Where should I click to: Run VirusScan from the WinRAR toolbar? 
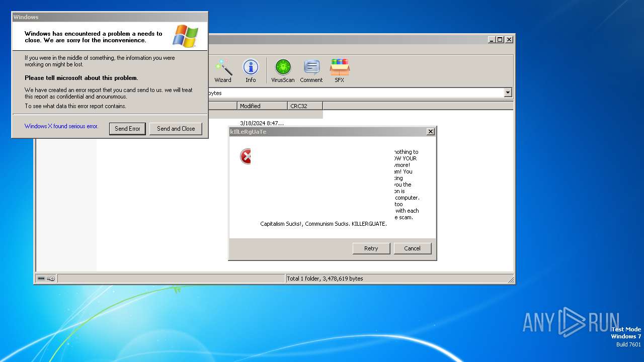tap(283, 71)
